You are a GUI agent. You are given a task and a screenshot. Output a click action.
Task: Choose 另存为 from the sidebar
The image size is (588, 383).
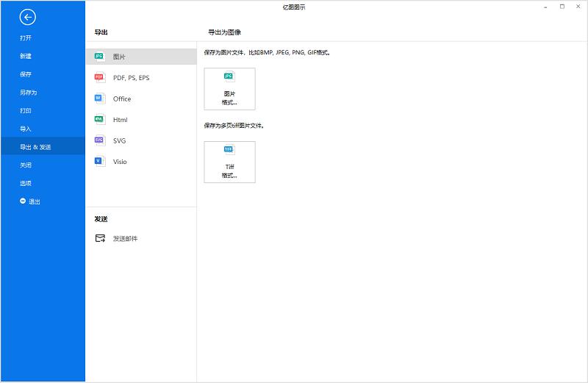pos(29,93)
